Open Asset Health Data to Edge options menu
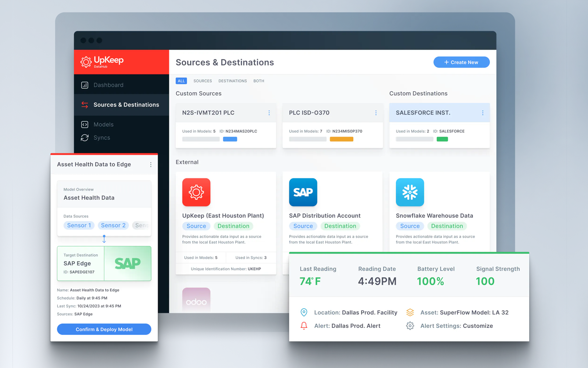Image resolution: width=588 pixels, height=368 pixels. coord(151,165)
